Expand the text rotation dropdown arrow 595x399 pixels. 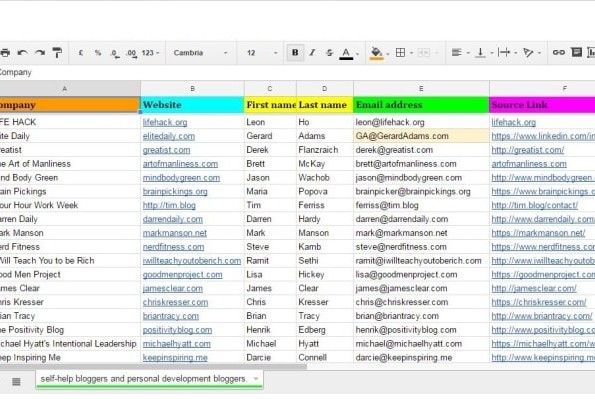pos(540,53)
